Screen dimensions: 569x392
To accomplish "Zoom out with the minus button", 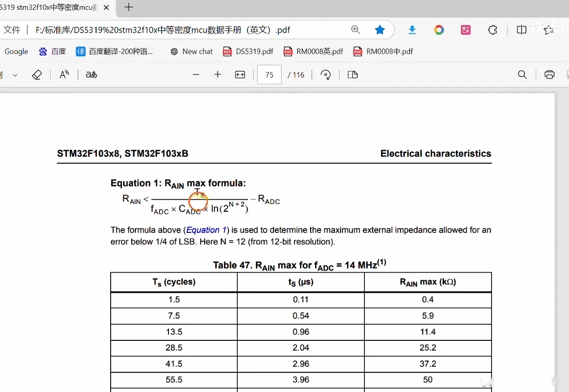I will tap(196, 75).
